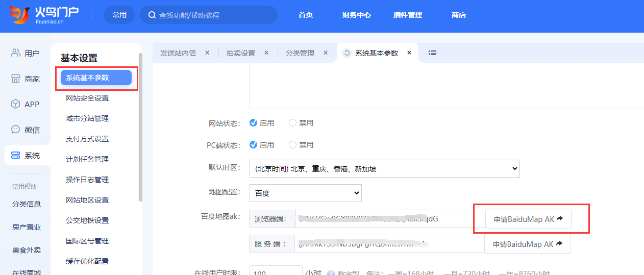Switch to the 发送站内信 tab
The height and width of the screenshot is (275, 644).
coord(178,53)
